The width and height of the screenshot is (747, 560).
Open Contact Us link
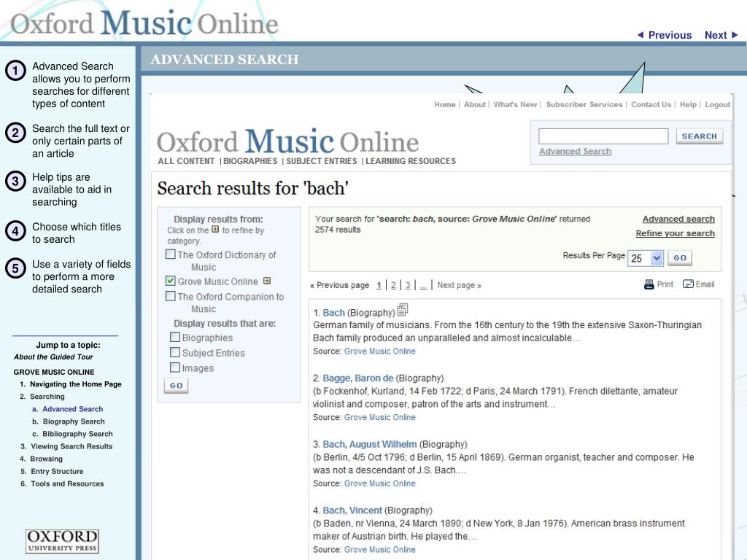pyautogui.click(x=651, y=104)
